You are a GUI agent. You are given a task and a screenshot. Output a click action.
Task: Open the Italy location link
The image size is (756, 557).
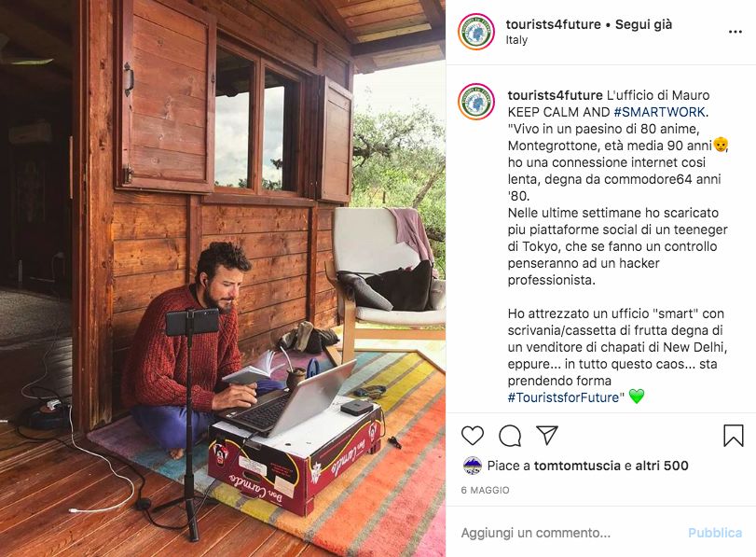516,40
